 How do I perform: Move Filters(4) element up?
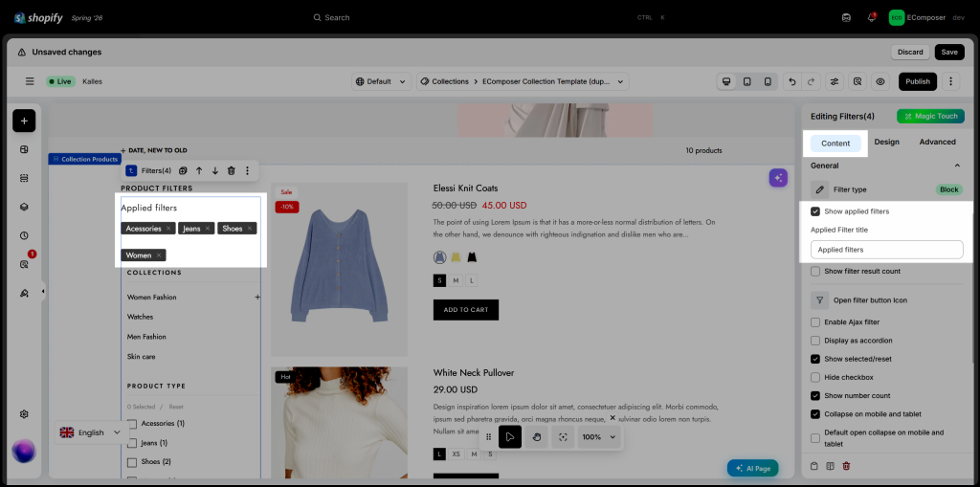coord(199,170)
